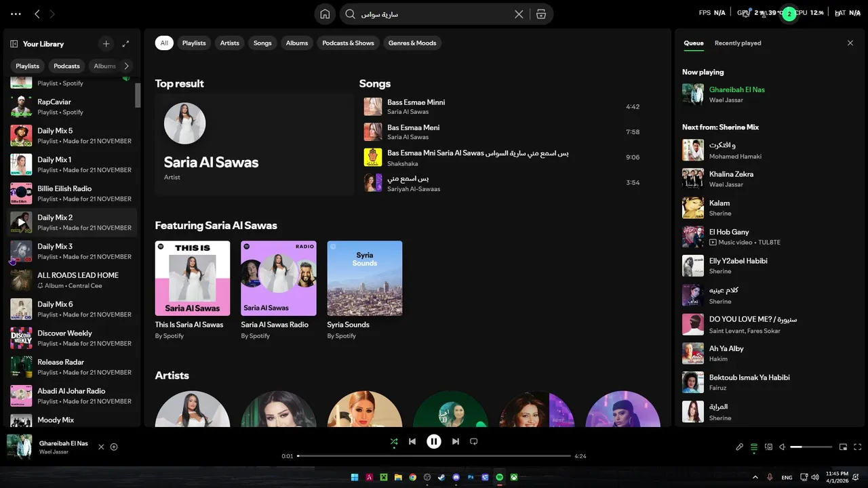
Task: Open Syria Sounds playlist
Action: pos(365,291)
